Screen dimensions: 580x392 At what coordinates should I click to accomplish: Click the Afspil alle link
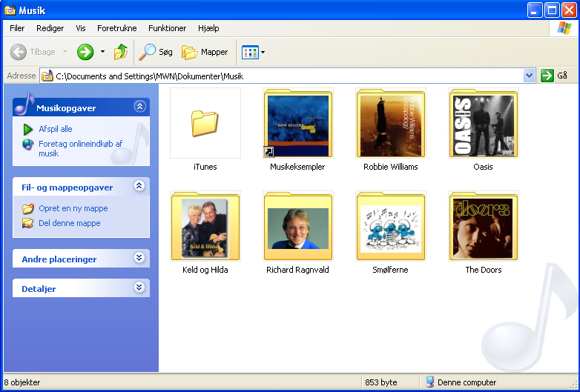pos(56,129)
